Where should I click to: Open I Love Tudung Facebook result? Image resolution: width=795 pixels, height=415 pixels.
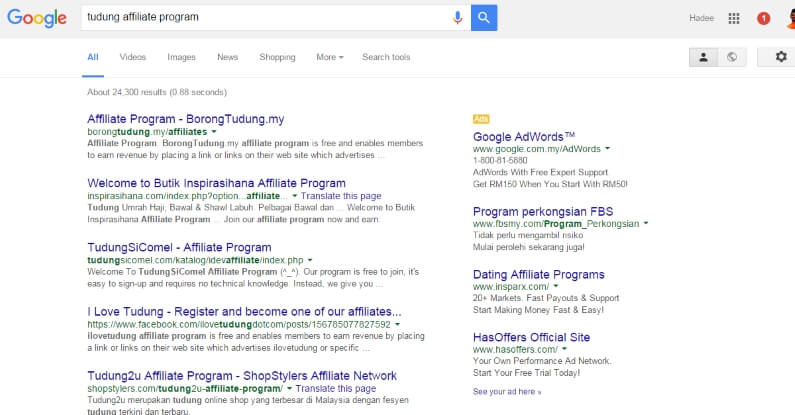coord(244,312)
